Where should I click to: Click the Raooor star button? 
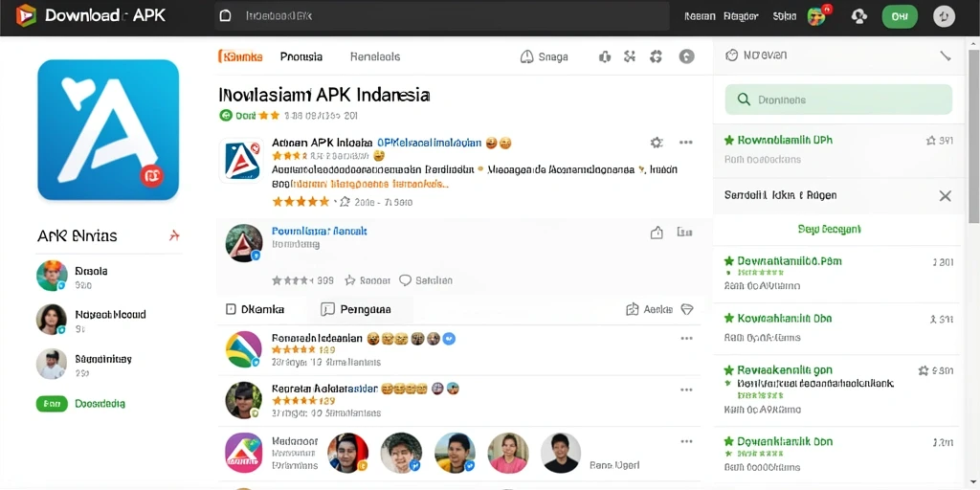[x=367, y=280]
